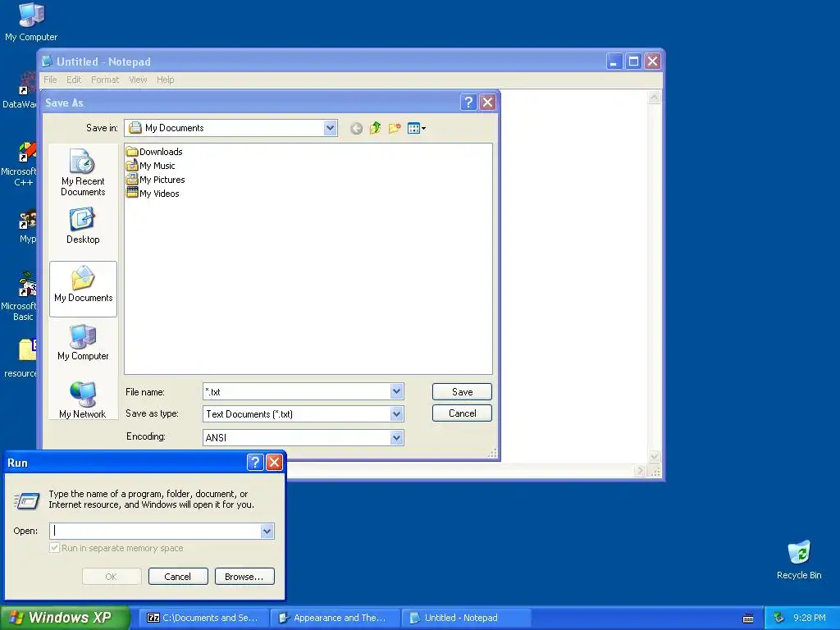840x630 pixels.
Task: Click Notepad's vertical scrollbar up arrow
Action: (654, 97)
